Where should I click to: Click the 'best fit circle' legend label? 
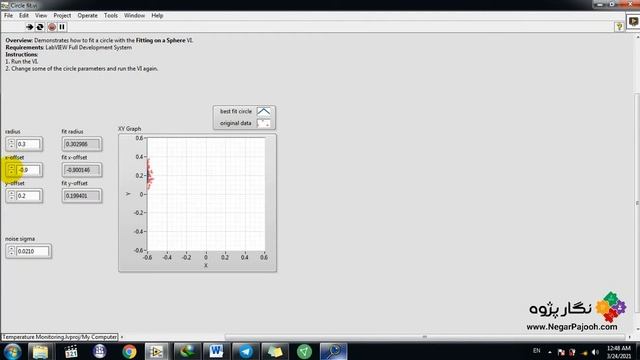pyautogui.click(x=236, y=111)
